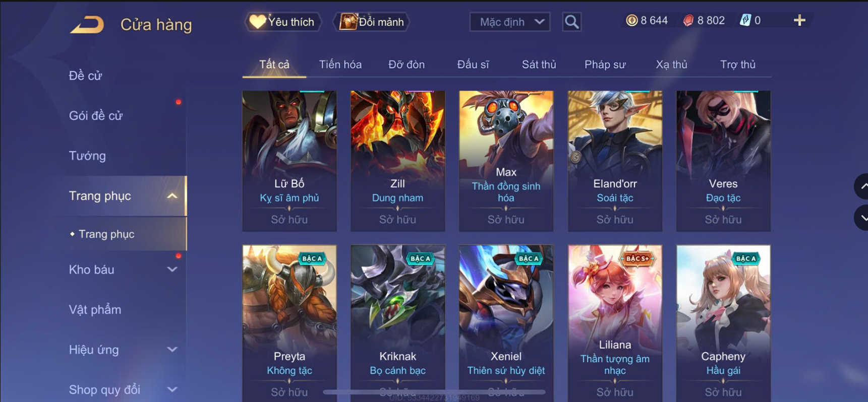
Task: Switch to the Pháp sư tab
Action: (605, 64)
